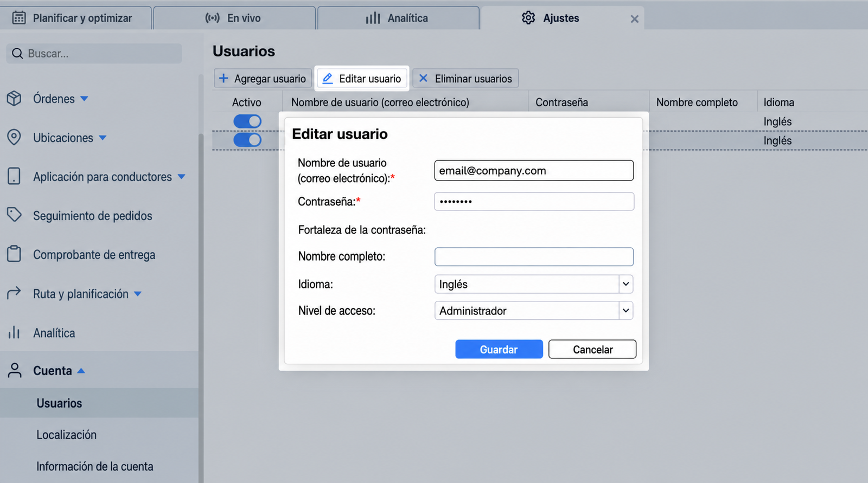The image size is (868, 483).
Task: Click the clipboard icon for Comprobante de entrega
Action: tap(14, 254)
